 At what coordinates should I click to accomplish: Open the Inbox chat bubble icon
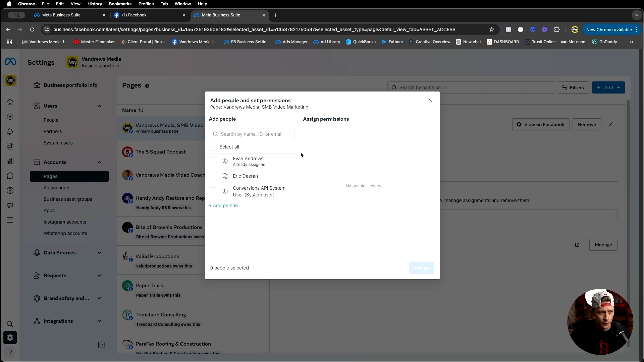coord(10,176)
